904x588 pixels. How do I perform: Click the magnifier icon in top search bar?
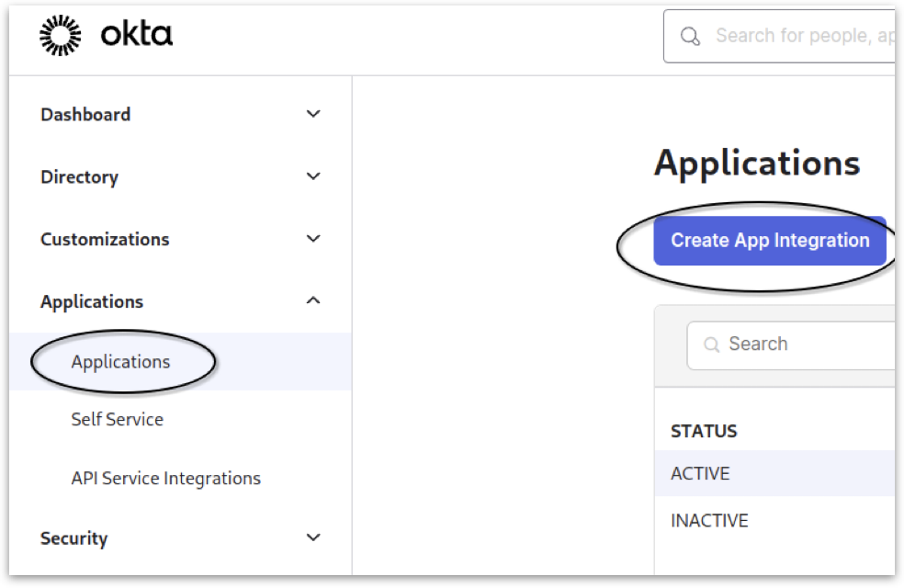pos(689,36)
